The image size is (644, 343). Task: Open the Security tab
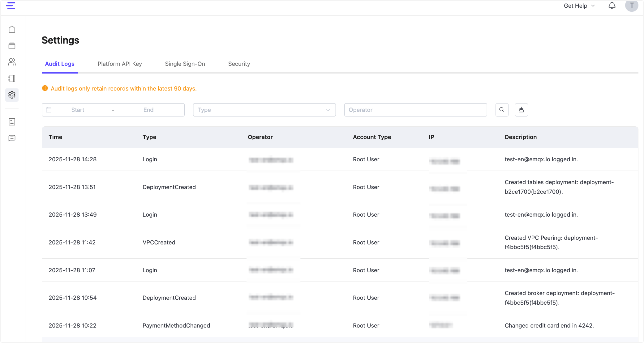239,64
